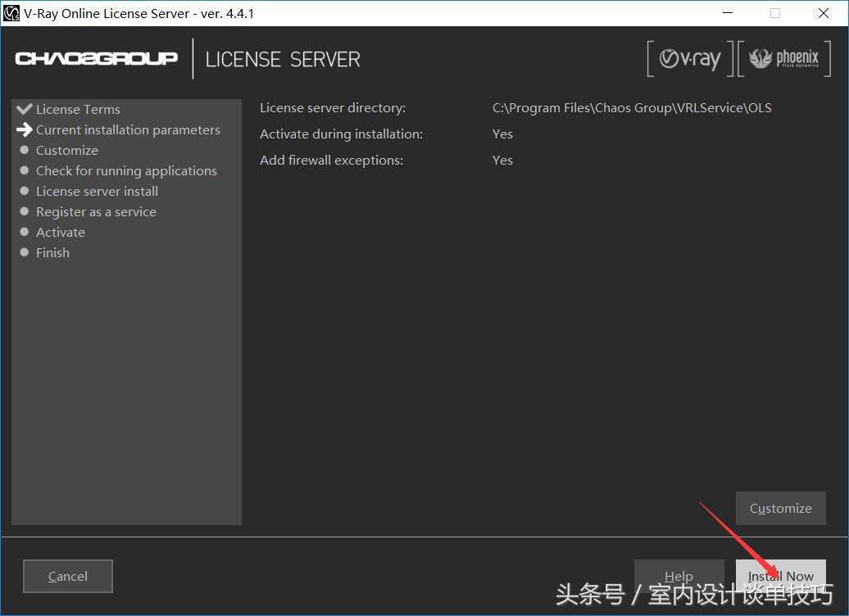The height and width of the screenshot is (616, 849).
Task: Click the Phoenix fluid dynamics logo
Action: tap(784, 58)
